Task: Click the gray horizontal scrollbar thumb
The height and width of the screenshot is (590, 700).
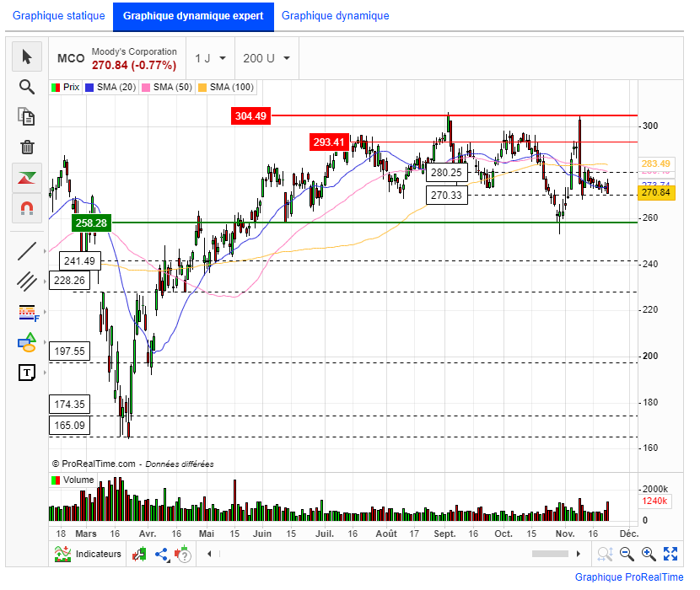Action: click(550, 554)
